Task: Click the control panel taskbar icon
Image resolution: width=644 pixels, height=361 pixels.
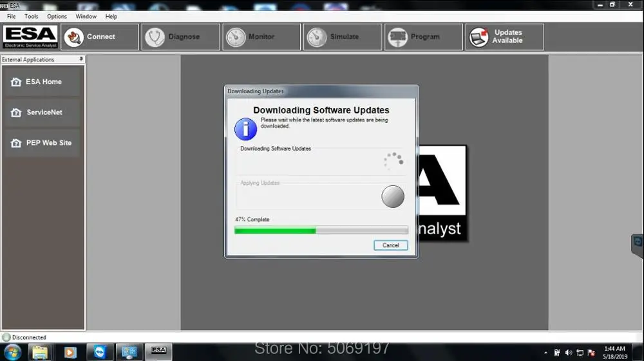Action: click(129, 353)
